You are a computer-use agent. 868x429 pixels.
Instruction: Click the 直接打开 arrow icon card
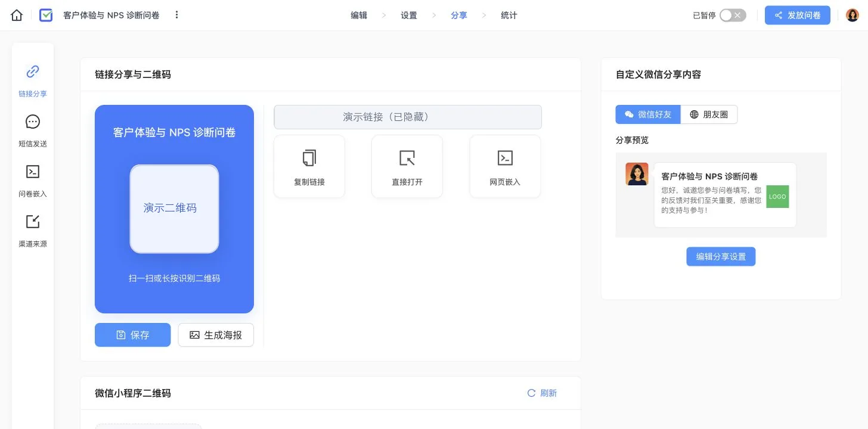[407, 166]
